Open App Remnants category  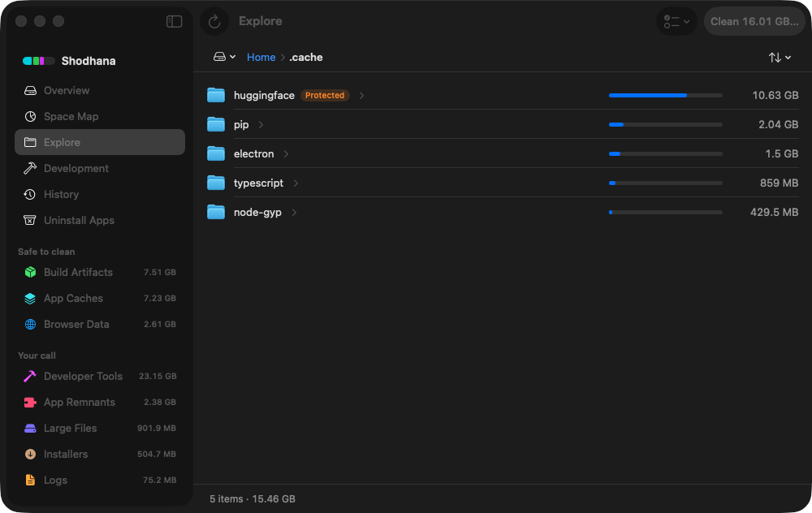click(x=100, y=403)
